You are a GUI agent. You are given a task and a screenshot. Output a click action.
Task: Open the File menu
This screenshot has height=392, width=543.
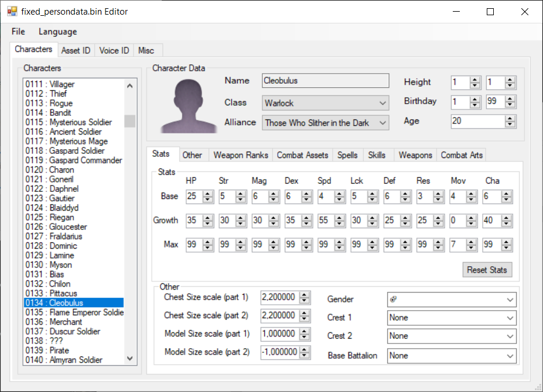pos(18,32)
